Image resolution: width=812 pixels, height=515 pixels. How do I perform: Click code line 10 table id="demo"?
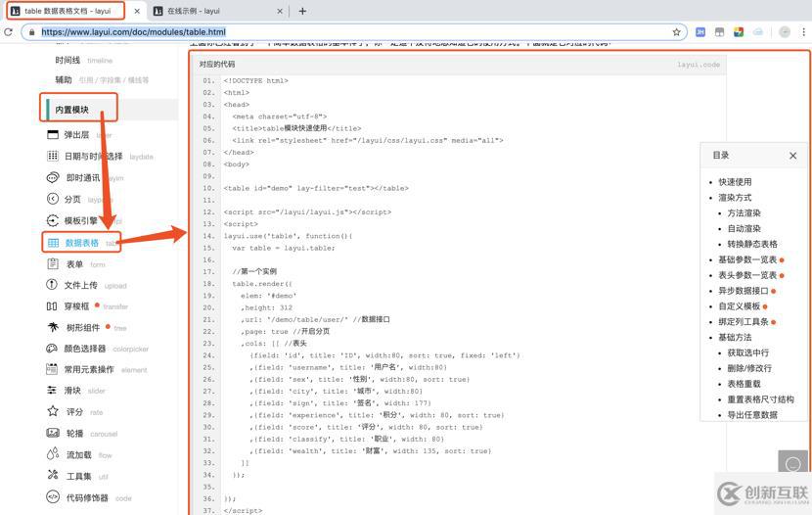(316, 188)
